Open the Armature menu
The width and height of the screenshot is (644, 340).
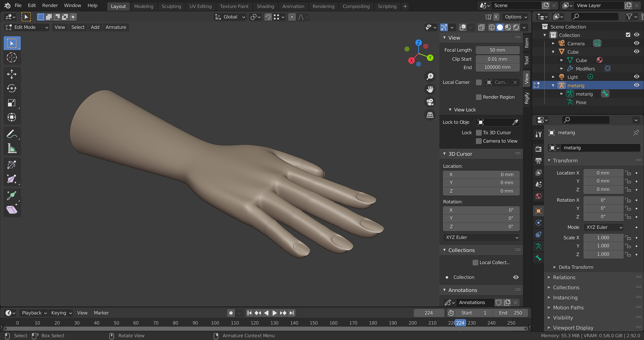(116, 28)
